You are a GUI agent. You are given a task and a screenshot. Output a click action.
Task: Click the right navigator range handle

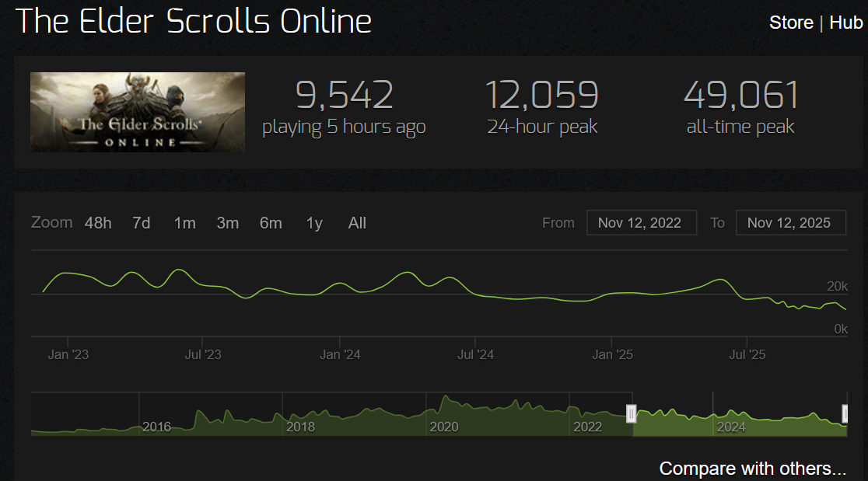pos(845,413)
